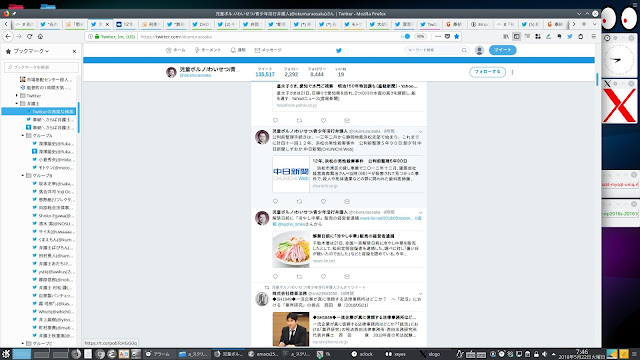Click the Pocket save icon in address bar
This screenshot has height=360, width=640.
447,36
